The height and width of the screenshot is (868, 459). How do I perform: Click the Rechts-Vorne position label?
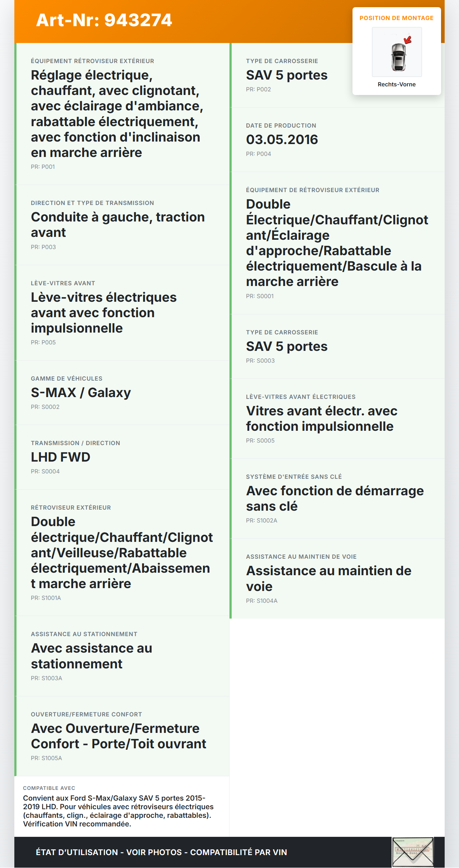pos(397,84)
